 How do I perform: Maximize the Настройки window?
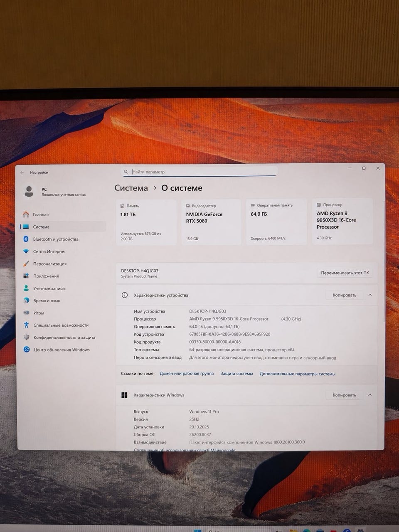[x=364, y=168]
